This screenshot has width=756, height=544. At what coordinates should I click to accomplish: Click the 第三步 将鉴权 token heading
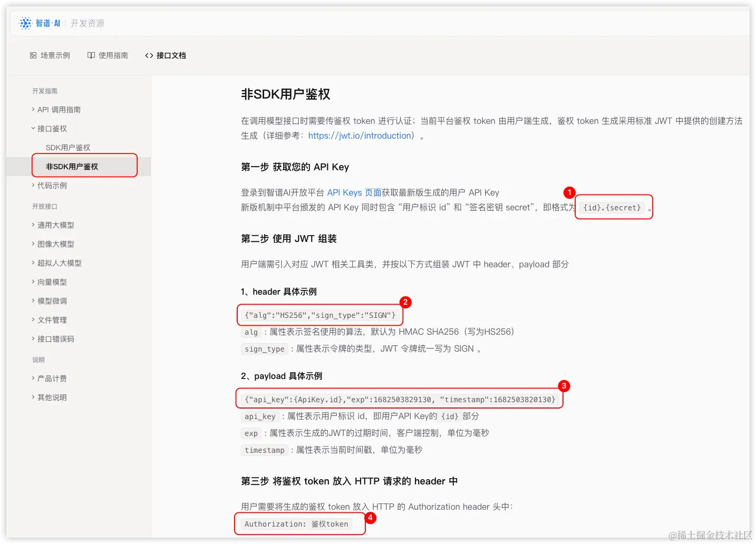coord(349,481)
